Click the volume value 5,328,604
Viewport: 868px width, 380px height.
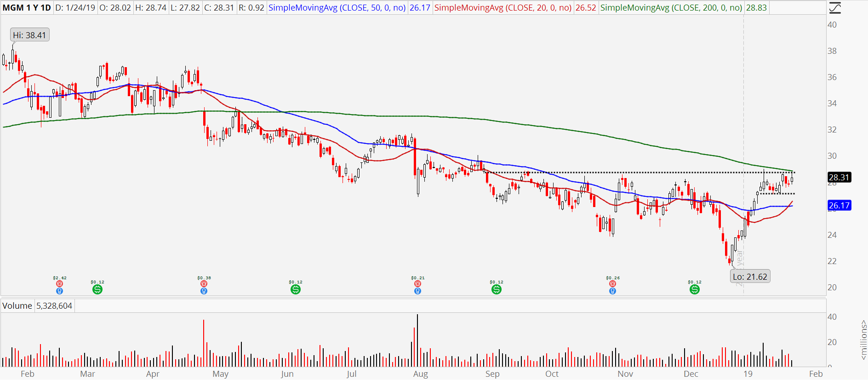click(x=54, y=306)
